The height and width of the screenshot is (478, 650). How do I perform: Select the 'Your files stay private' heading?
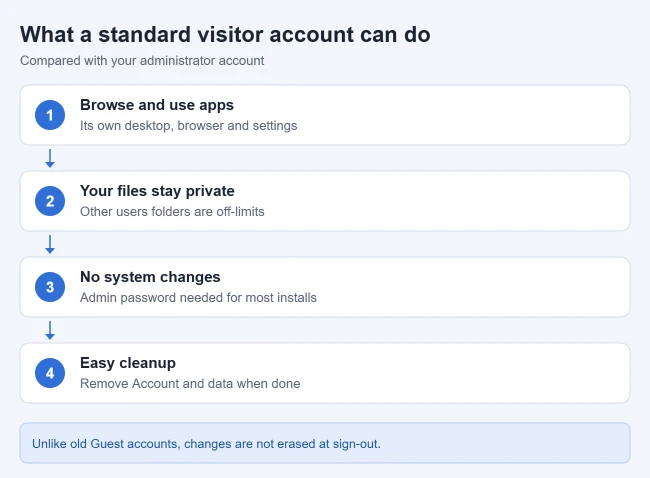point(157,191)
